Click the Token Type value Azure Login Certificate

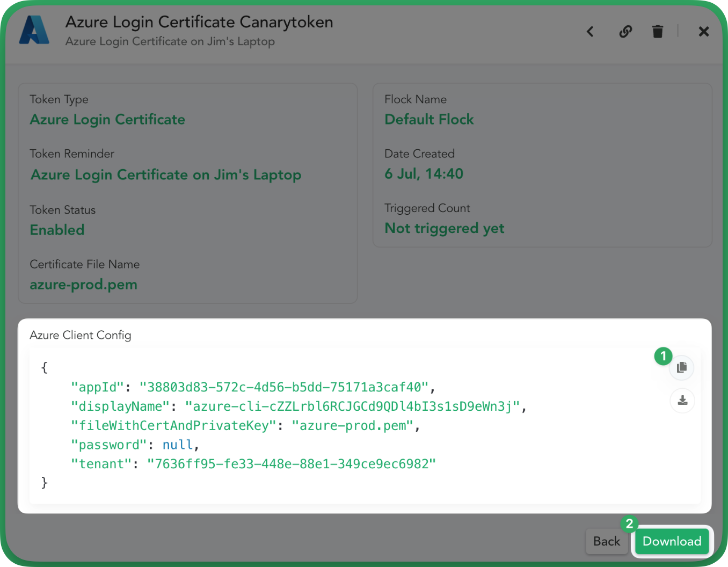tap(107, 119)
